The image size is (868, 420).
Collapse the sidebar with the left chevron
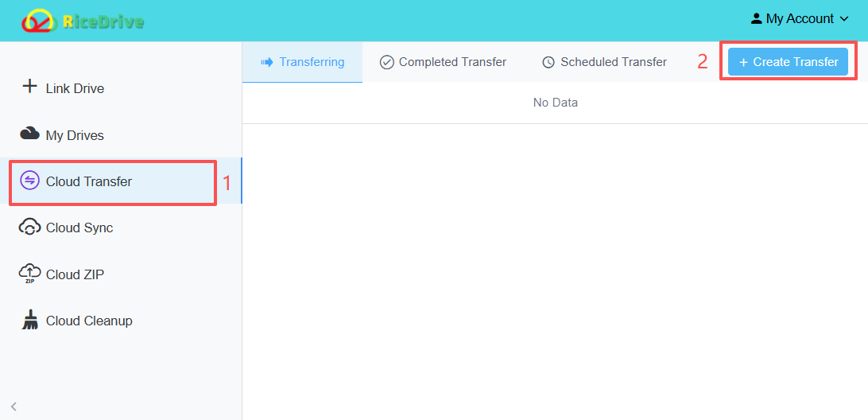14,406
